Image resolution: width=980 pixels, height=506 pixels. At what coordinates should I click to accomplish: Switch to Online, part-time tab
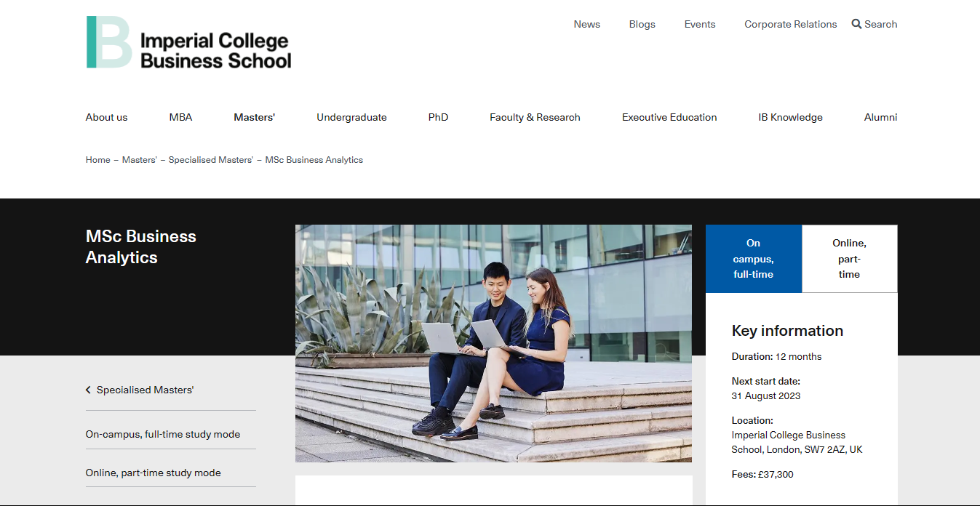849,259
